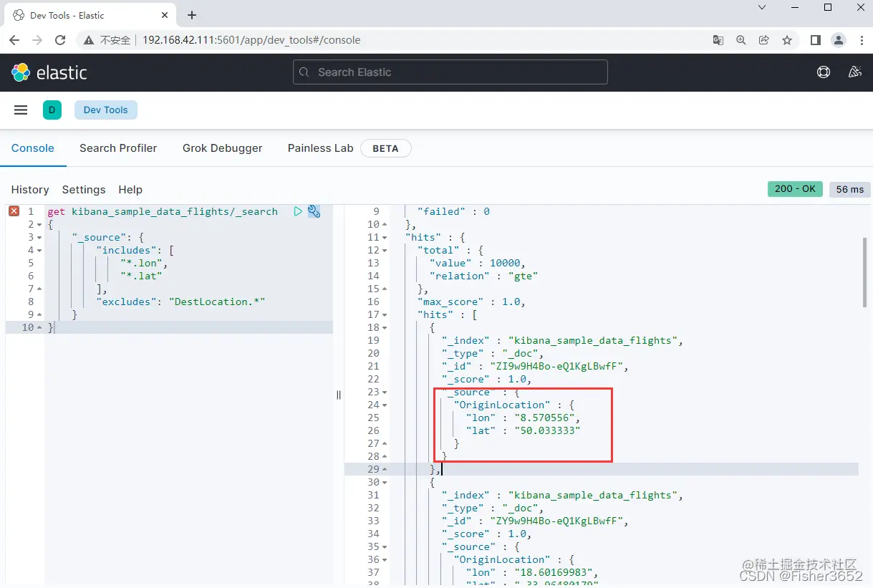The width and height of the screenshot is (873, 588).
Task: Collapse the hits array on response line 17
Action: (x=385, y=314)
